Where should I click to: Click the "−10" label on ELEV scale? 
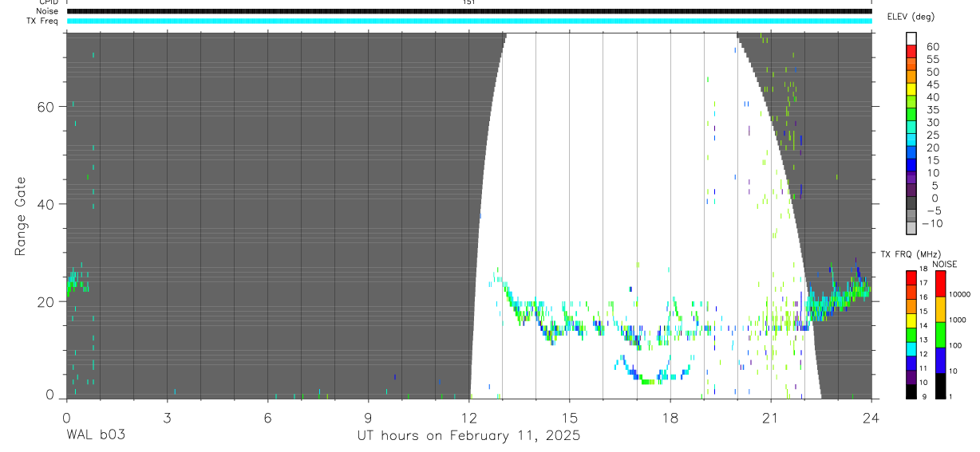coord(931,224)
